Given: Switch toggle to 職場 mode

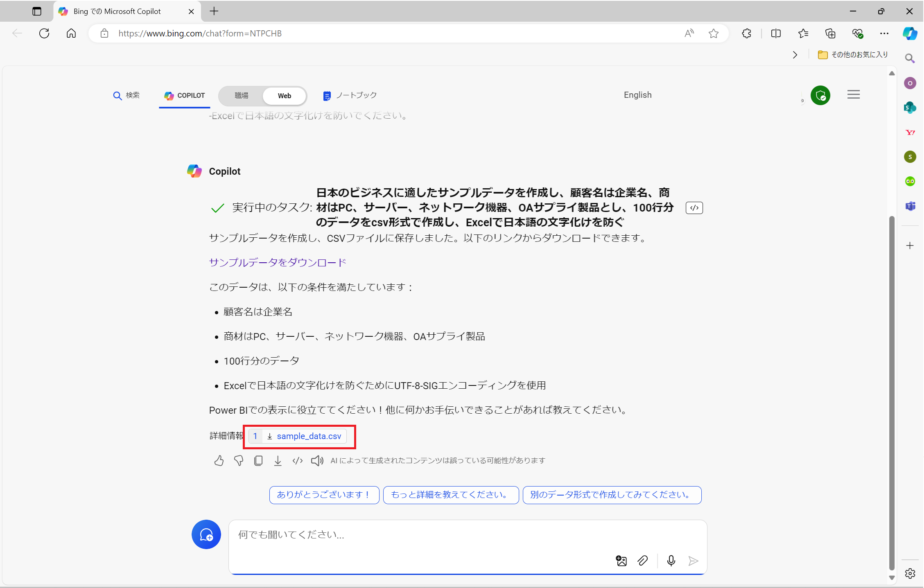Looking at the screenshot, I should coord(242,95).
